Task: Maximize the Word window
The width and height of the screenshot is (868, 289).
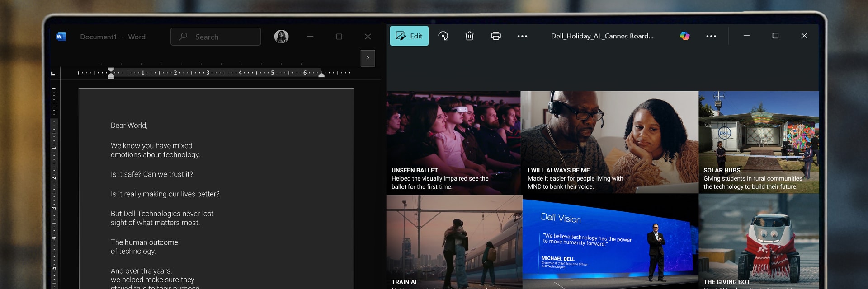Action: [339, 37]
